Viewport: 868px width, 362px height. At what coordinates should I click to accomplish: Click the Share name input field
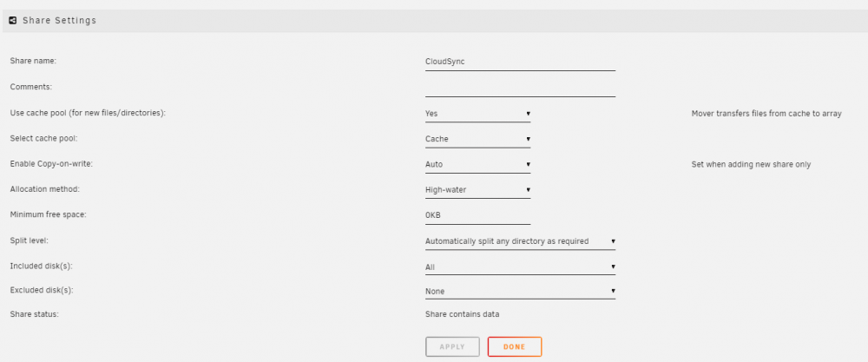[x=520, y=62]
